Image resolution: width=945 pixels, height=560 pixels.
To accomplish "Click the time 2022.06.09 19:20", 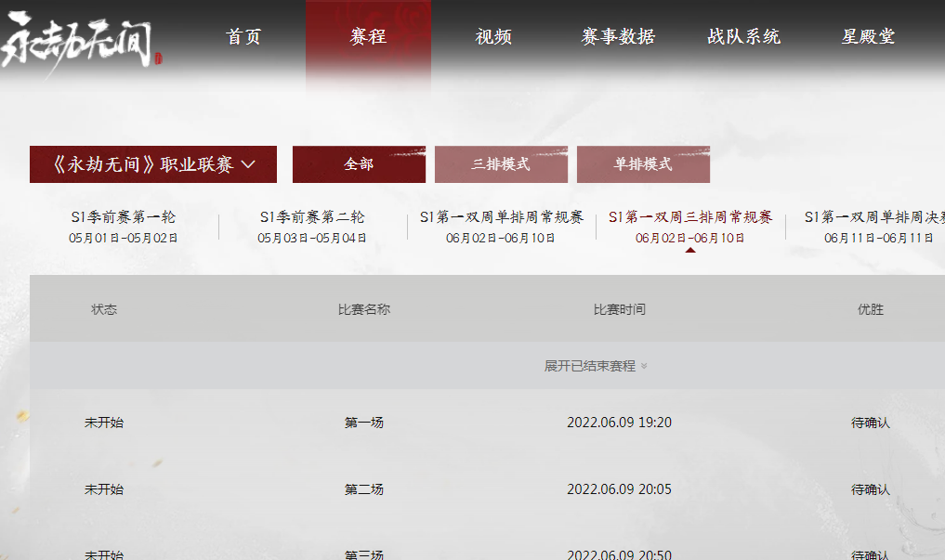I will tap(620, 423).
